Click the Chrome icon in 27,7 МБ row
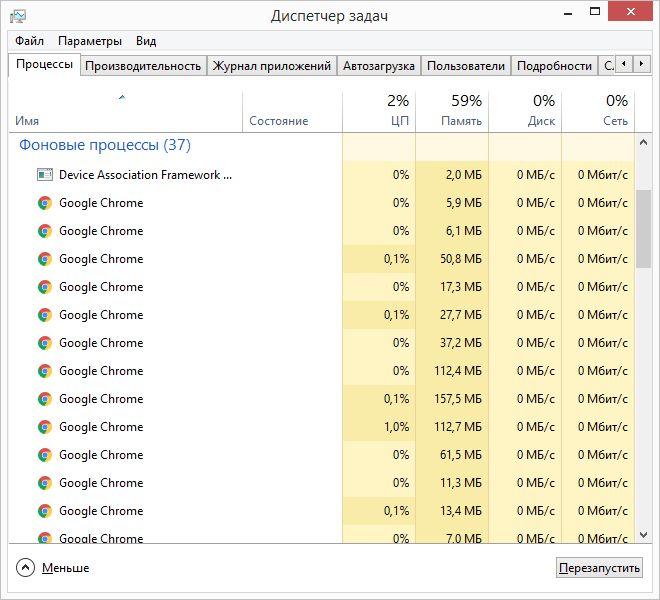This screenshot has width=660, height=600. 45,315
